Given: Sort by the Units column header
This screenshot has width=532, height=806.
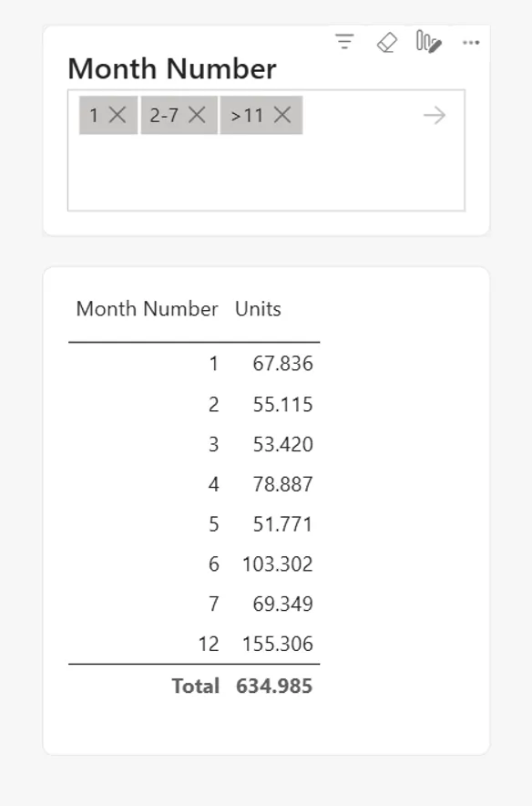Looking at the screenshot, I should click(258, 309).
